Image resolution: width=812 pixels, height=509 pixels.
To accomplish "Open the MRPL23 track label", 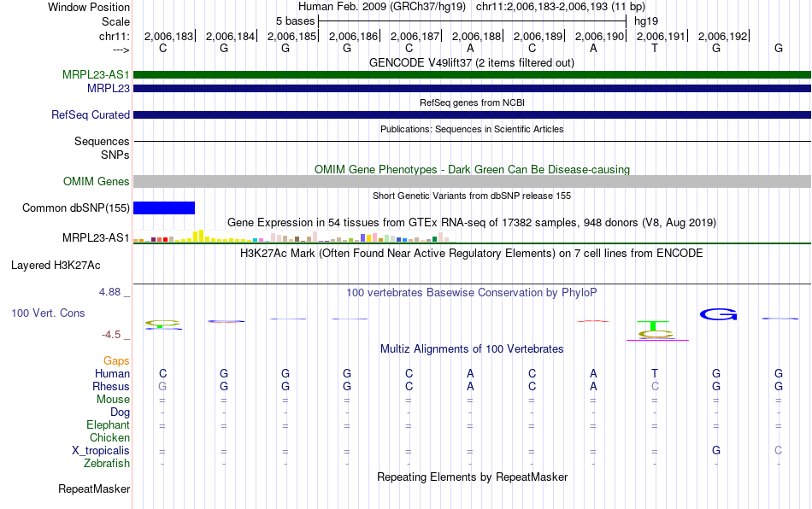I will point(109,89).
